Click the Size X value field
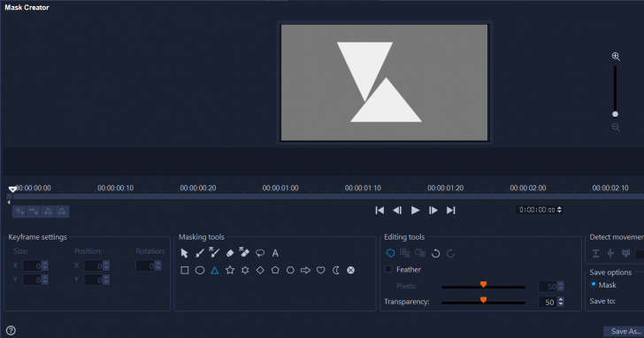 32,265
